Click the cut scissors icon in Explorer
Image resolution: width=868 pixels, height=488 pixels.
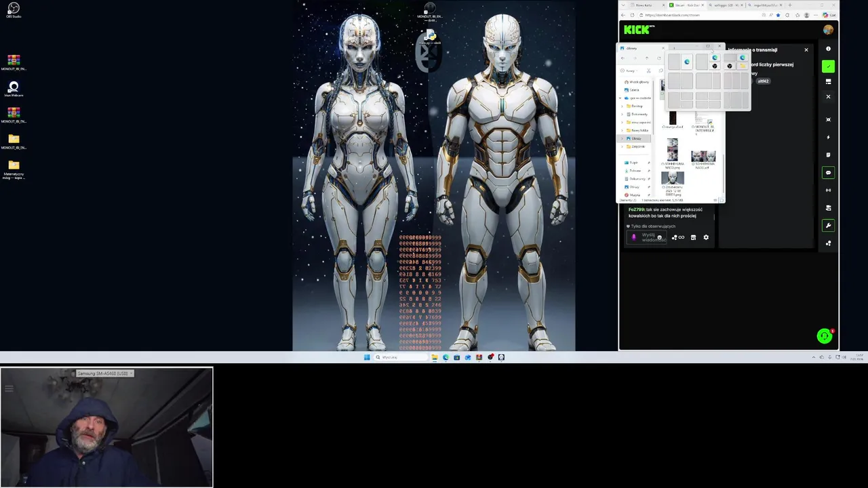(x=648, y=70)
